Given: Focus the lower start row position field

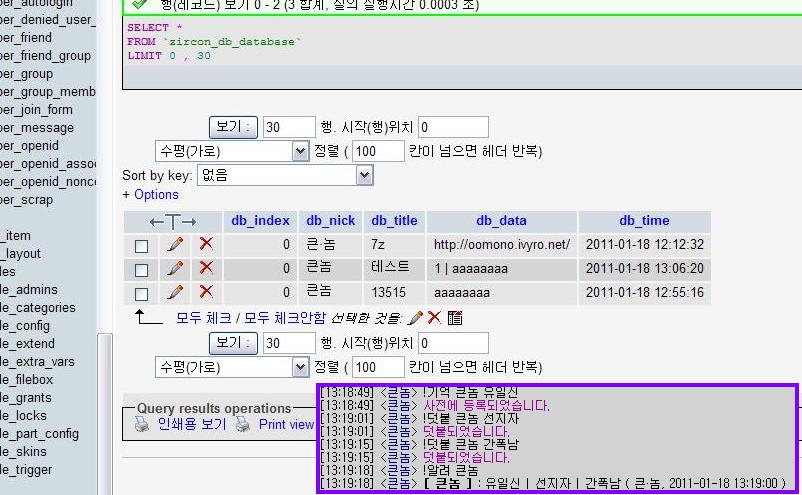Looking at the screenshot, I should click(453, 343).
